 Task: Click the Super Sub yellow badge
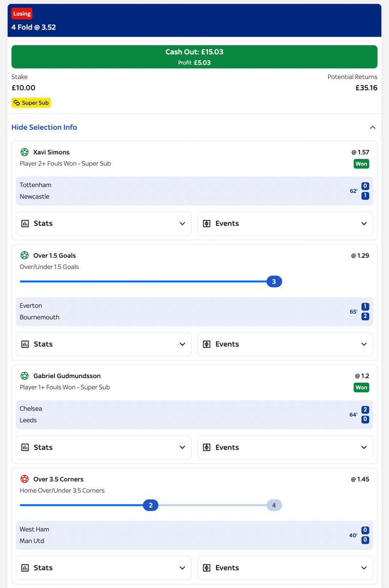(31, 103)
